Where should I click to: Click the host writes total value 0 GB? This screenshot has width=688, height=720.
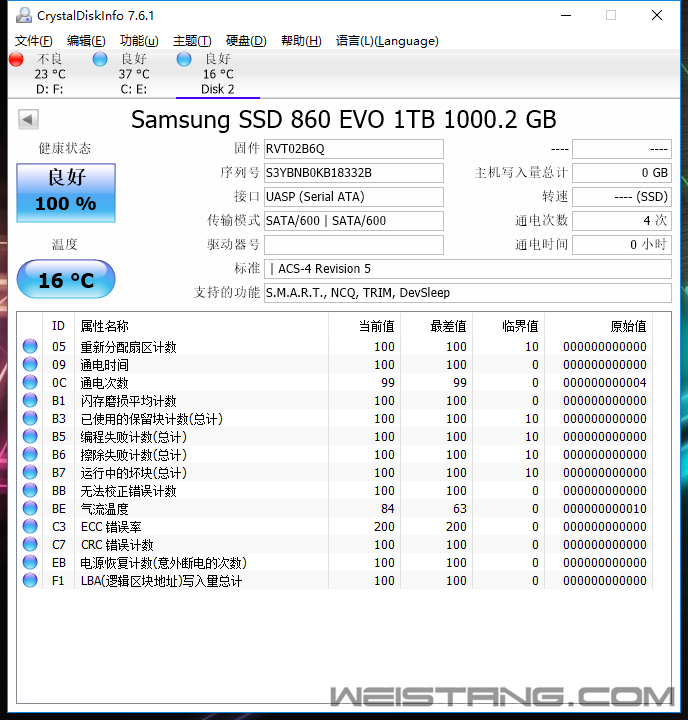tap(622, 173)
